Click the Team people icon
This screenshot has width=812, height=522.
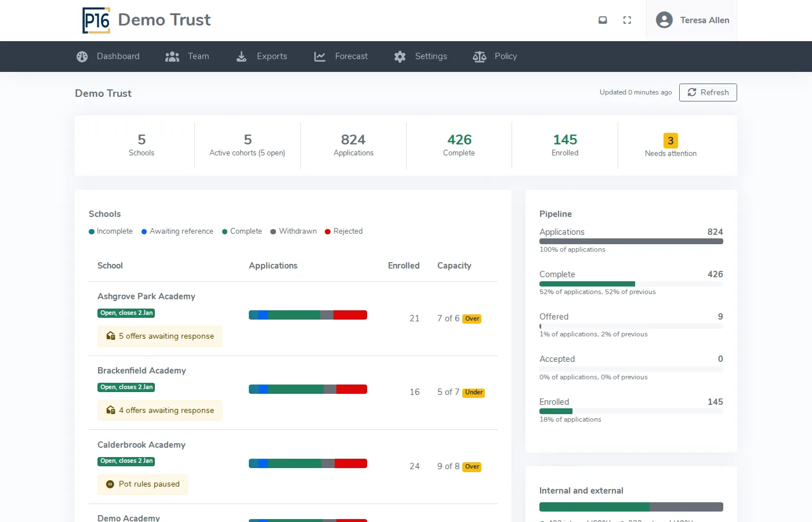click(x=172, y=56)
